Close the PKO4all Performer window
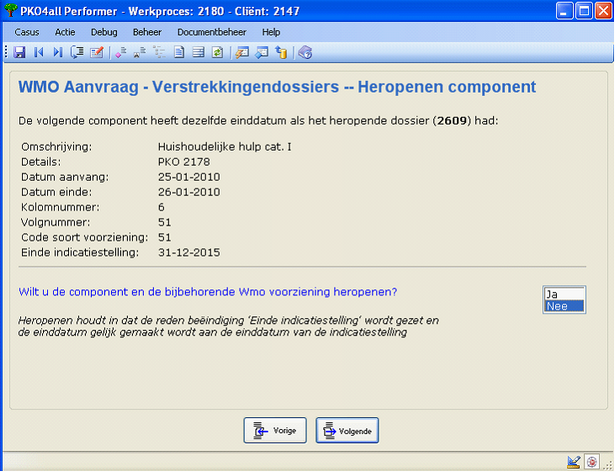615x472 pixels. tap(604, 11)
